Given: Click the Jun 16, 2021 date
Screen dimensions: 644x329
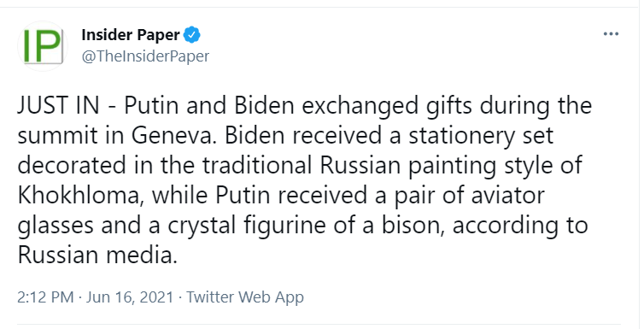Looking at the screenshot, I should tap(130, 297).
